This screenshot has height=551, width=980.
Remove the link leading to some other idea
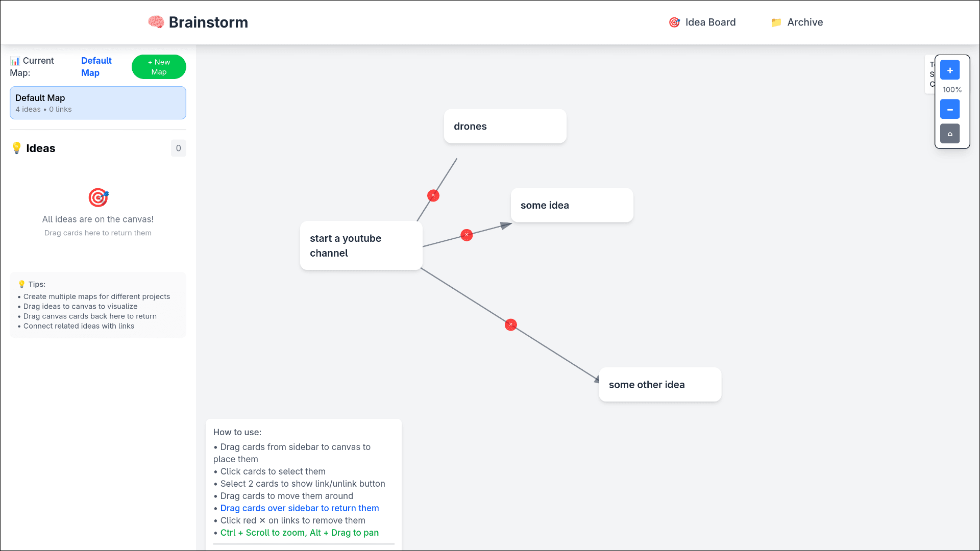click(x=510, y=324)
